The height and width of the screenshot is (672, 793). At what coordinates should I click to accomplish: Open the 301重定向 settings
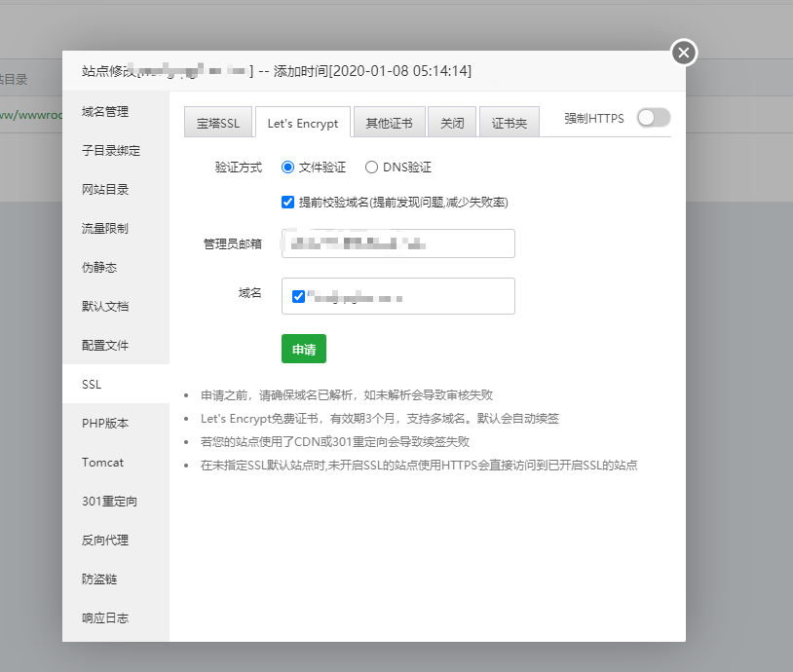(109, 501)
